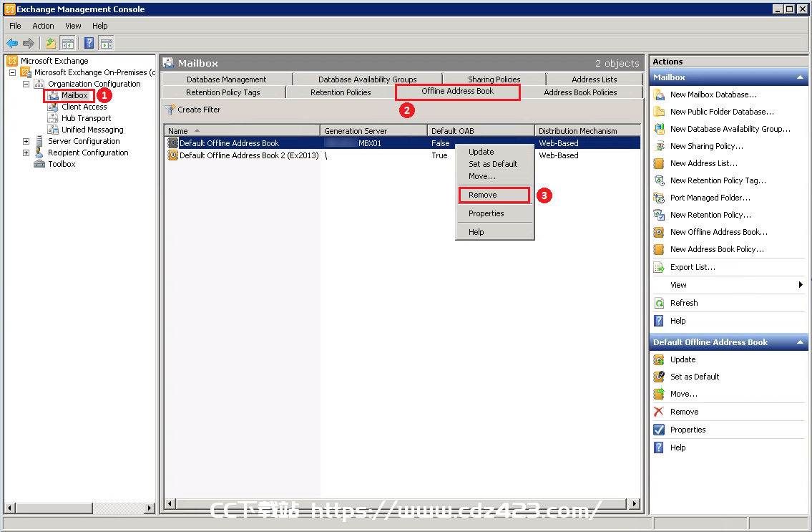Choose Properties in the context menu
This screenshot has height=532, width=812.
[x=494, y=213]
